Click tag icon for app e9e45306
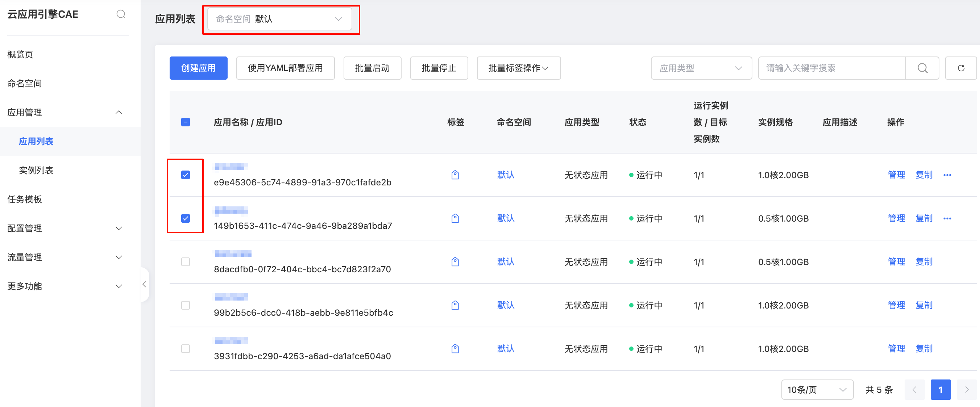Screen dimensions: 980x407 (x=455, y=175)
